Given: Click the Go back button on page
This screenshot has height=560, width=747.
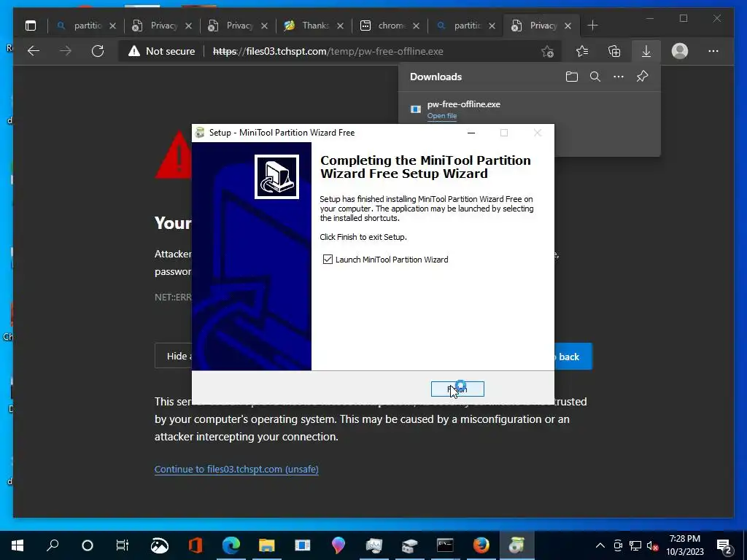Looking at the screenshot, I should click(573, 356).
